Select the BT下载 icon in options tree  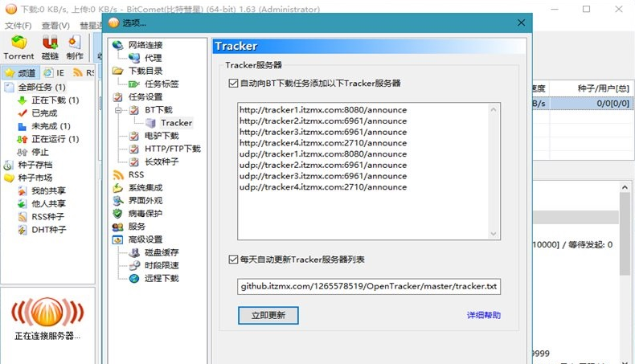click(134, 110)
